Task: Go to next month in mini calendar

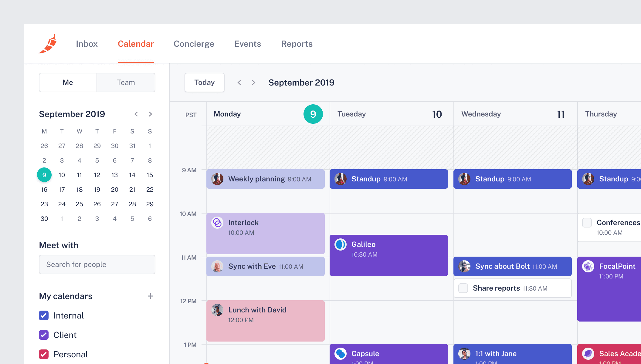Action: click(150, 114)
